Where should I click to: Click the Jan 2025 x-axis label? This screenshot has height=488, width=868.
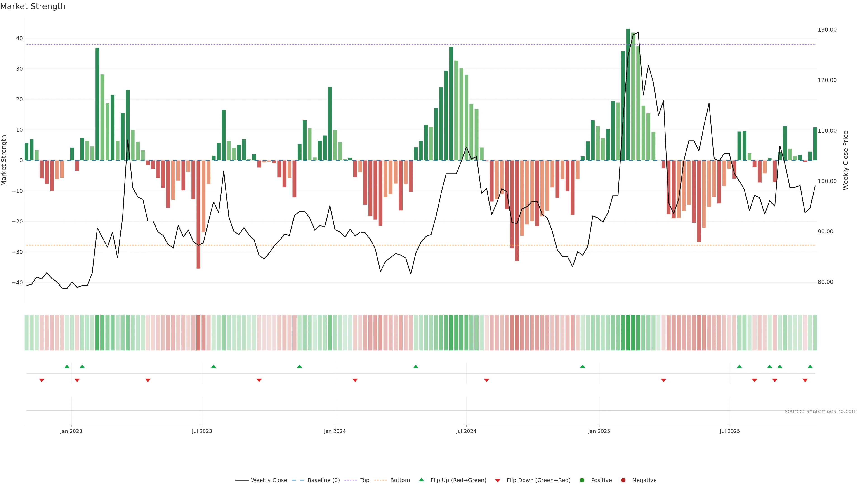(x=599, y=431)
